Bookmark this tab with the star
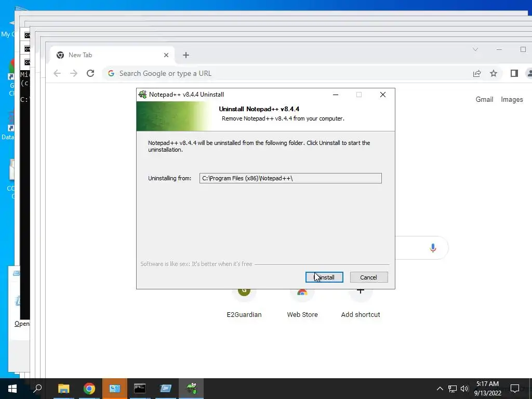This screenshot has width=532, height=399. pos(494,73)
